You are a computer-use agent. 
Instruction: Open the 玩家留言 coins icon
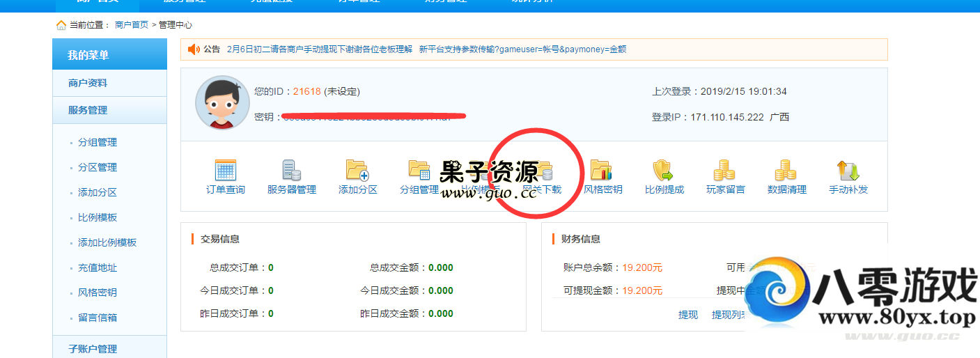724,171
